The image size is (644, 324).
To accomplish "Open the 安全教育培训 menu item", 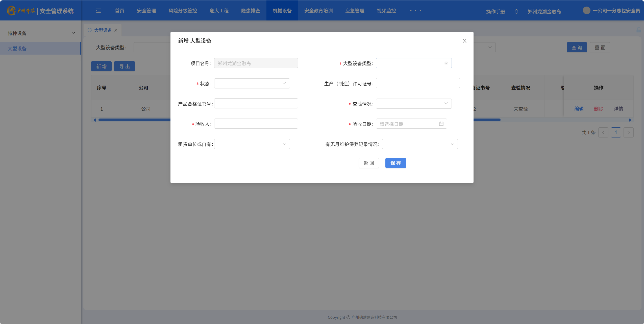I will [318, 11].
